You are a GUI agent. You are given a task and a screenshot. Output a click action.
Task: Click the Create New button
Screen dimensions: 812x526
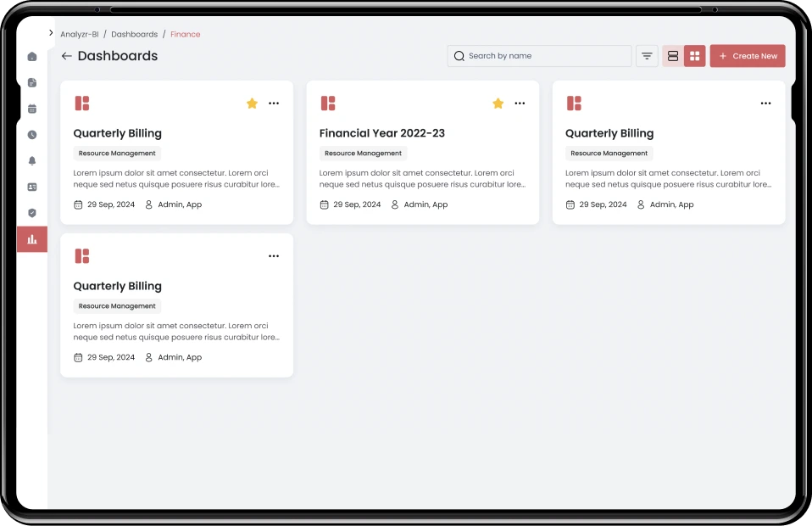748,55
